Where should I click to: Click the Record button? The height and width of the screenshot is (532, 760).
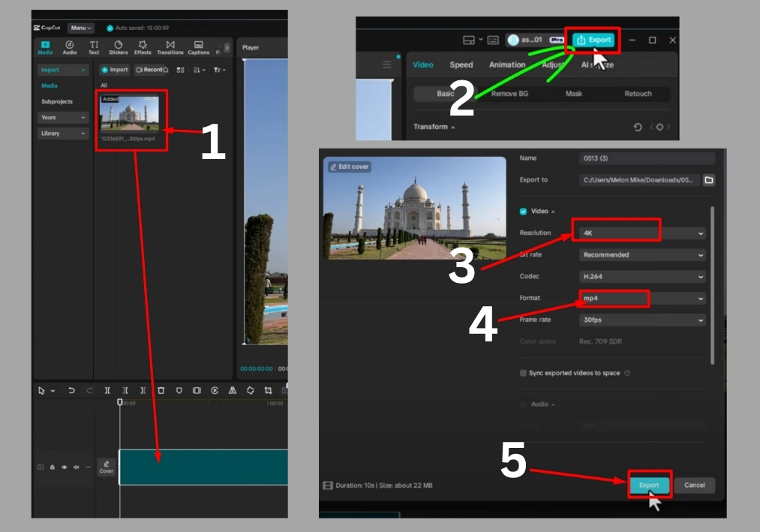pos(149,70)
